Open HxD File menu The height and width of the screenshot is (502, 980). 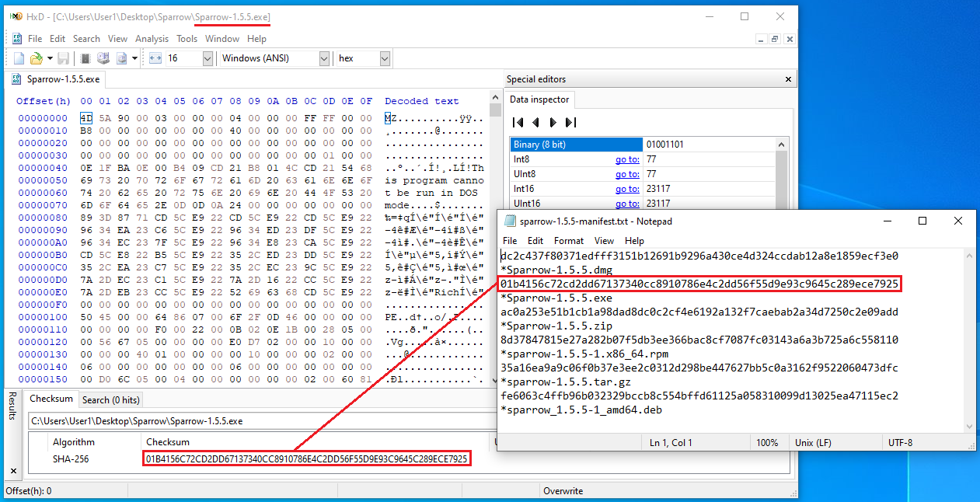(35, 39)
